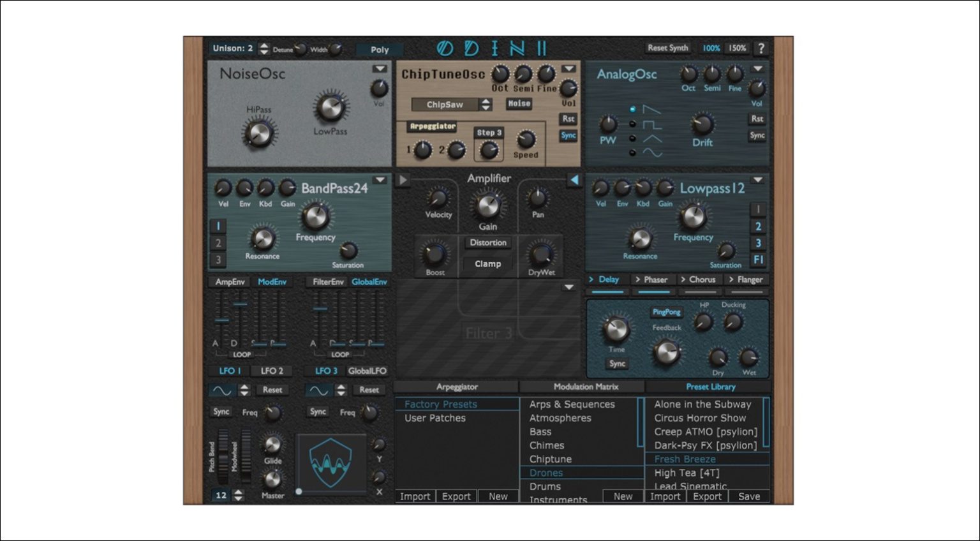This screenshot has width=980, height=541.
Task: Switch to the Phaser effects tab
Action: click(x=653, y=279)
